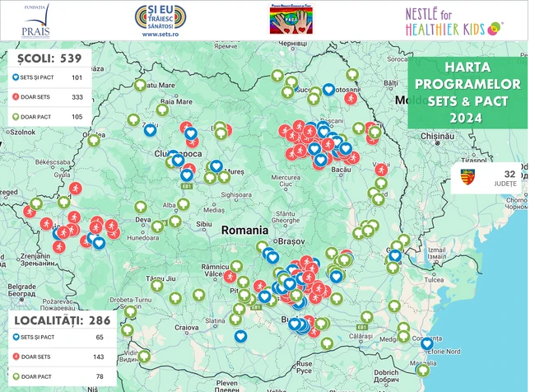Click the green icon beside DOAR PACT 105

click(x=16, y=117)
